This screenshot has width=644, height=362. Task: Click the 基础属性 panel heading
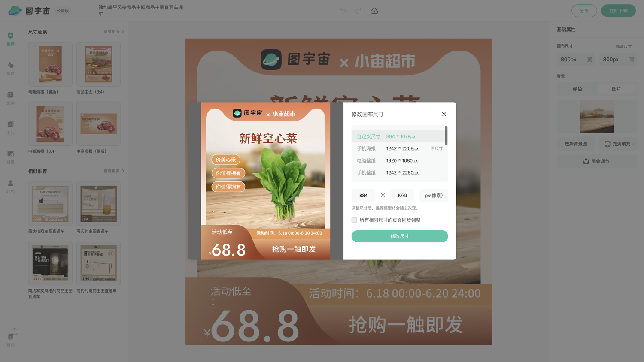click(x=566, y=30)
